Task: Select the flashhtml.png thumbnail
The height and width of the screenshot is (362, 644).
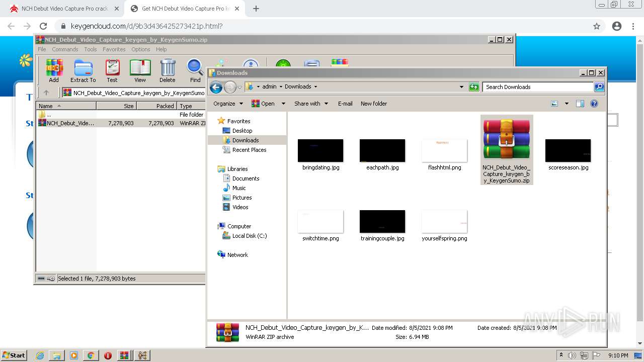Action: coord(444,150)
